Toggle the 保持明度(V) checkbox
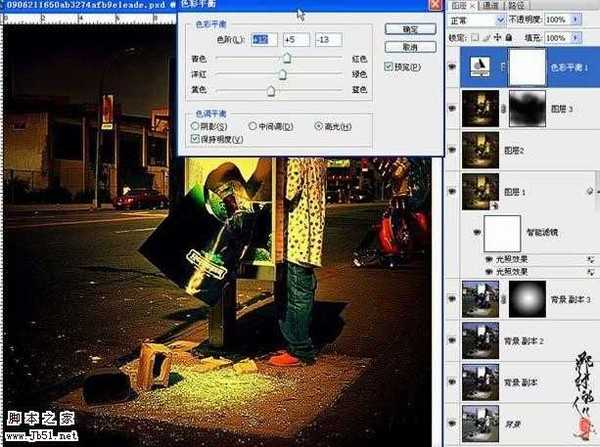The image size is (600, 447). click(195, 140)
